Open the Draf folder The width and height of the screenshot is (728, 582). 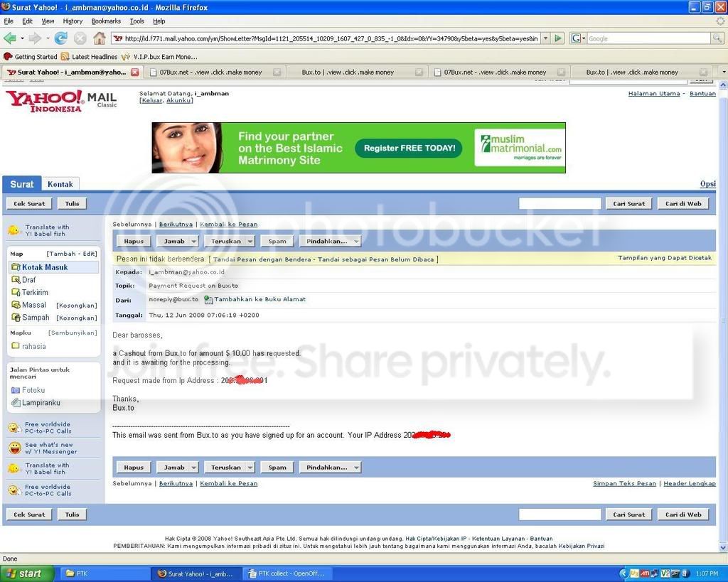pyautogui.click(x=28, y=280)
